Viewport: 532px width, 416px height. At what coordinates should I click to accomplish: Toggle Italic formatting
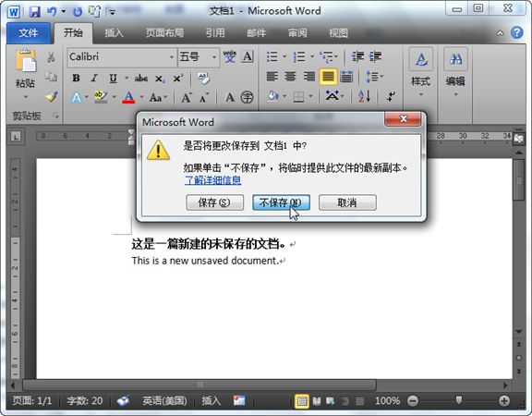pyautogui.click(x=94, y=78)
